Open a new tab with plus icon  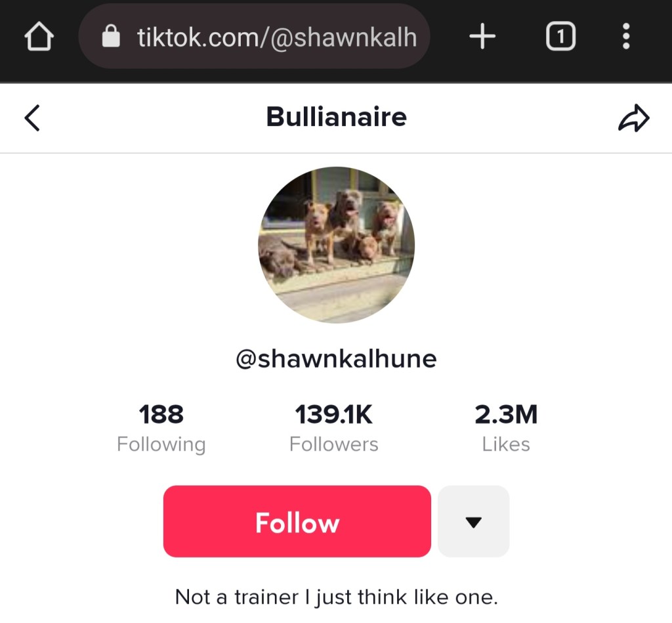482,37
